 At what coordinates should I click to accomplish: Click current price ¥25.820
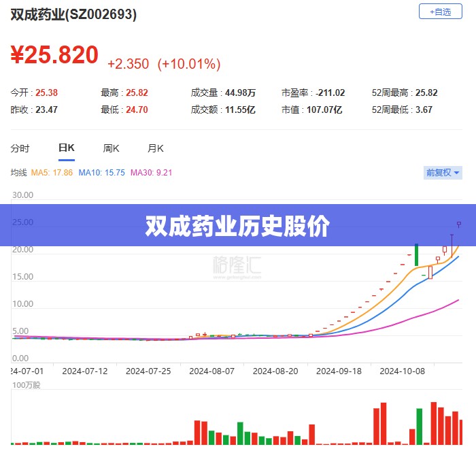click(54, 55)
